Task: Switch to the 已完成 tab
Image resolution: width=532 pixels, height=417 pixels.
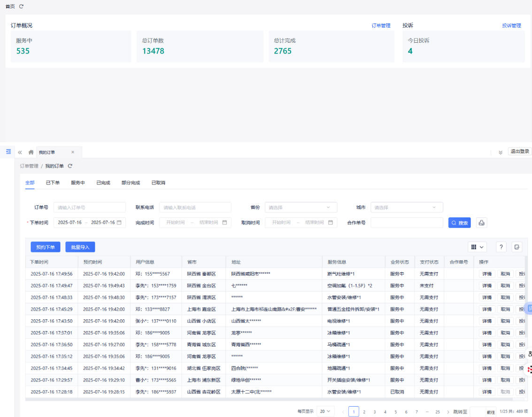Action: pos(103,183)
